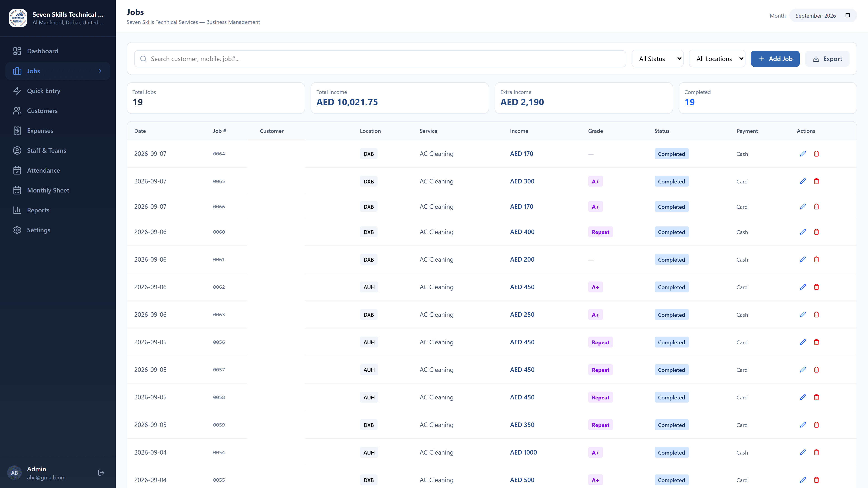Edit job 0058
This screenshot has width=868, height=488.
pos(803,397)
